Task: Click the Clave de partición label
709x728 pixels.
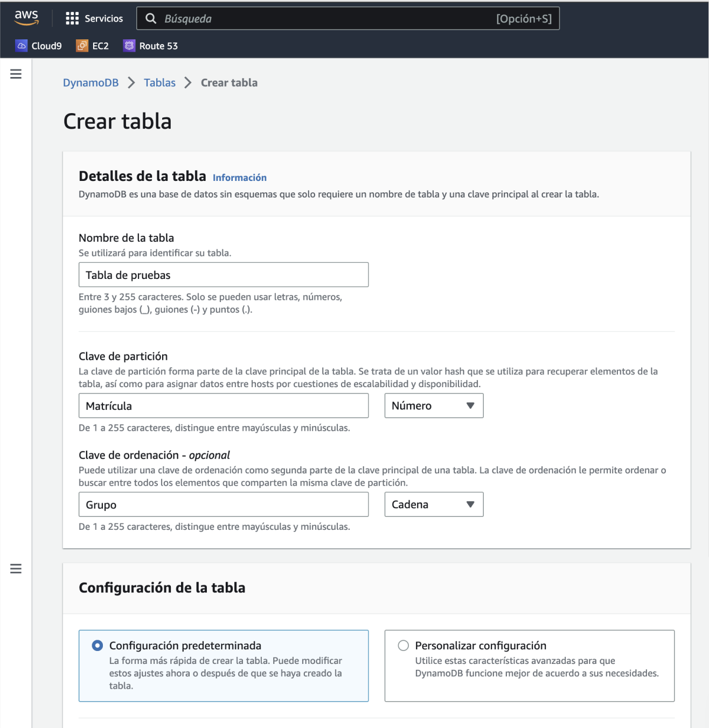Action: pyautogui.click(x=123, y=356)
